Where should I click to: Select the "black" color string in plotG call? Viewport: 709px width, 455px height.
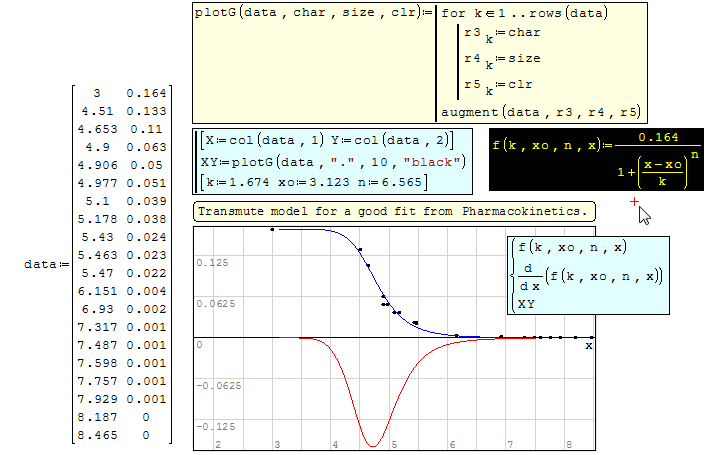(x=434, y=161)
